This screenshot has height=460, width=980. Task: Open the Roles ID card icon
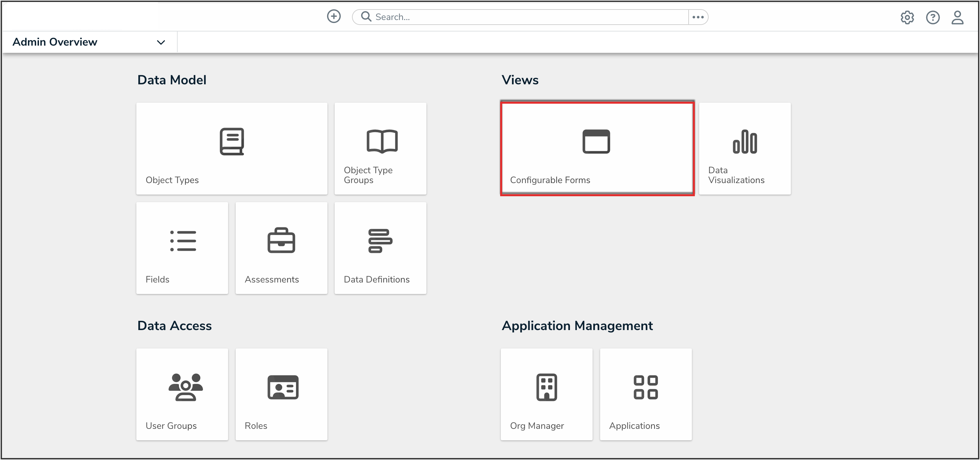pos(283,387)
